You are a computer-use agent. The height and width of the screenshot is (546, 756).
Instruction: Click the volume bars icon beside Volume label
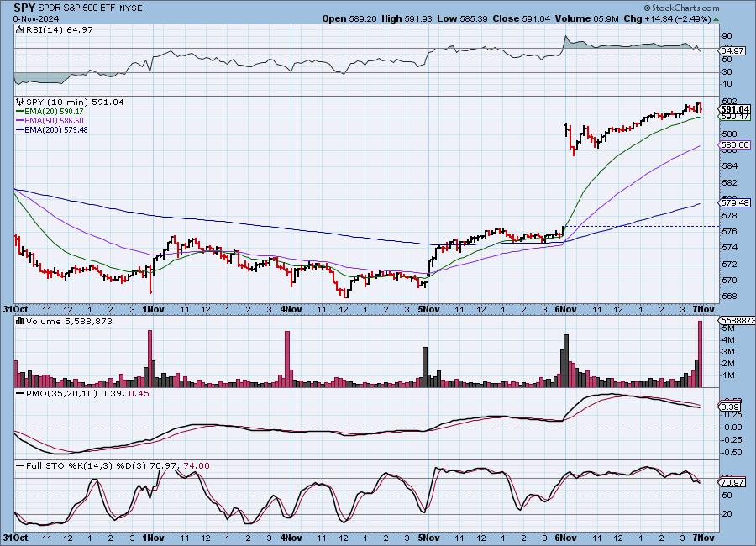pos(20,321)
